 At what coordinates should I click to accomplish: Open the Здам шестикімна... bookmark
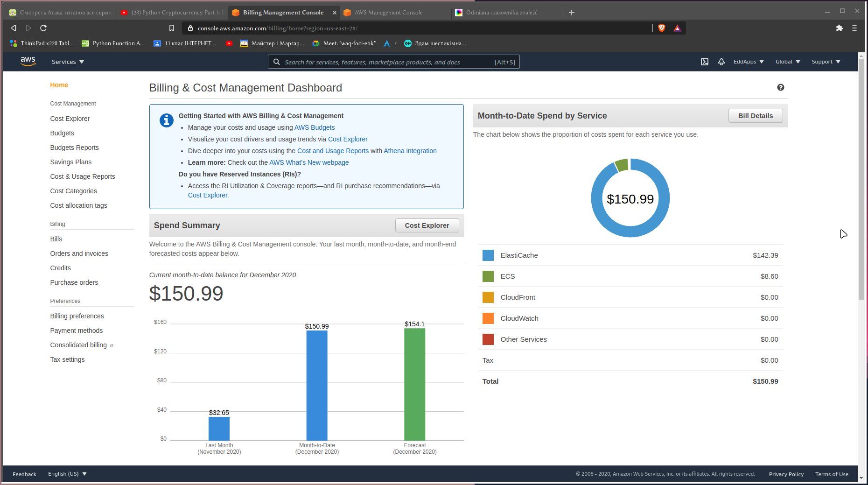point(435,43)
